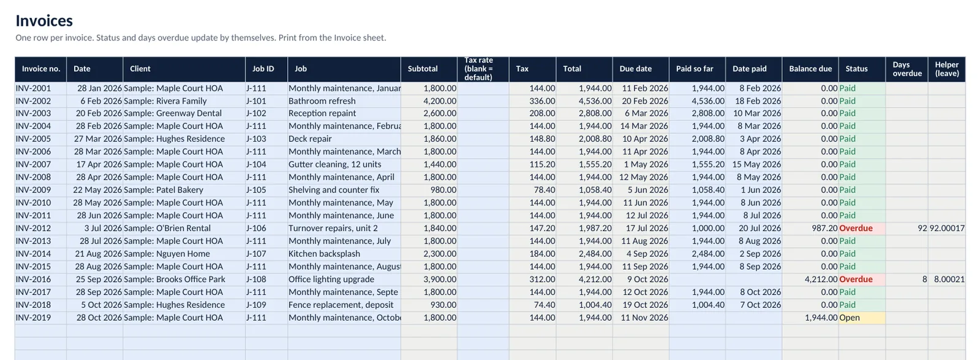Click the date cell '25 Sep 2026'
Image resolution: width=980 pixels, height=360 pixels.
(95, 280)
